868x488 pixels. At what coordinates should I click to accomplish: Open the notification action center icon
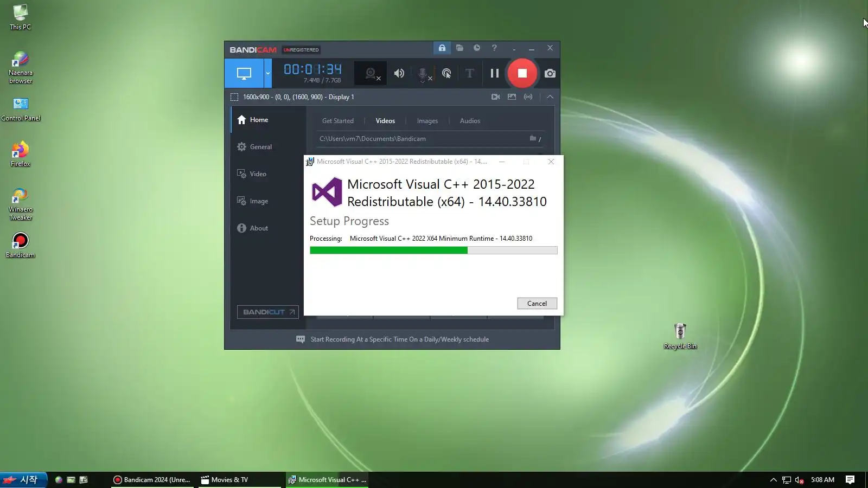coord(850,480)
